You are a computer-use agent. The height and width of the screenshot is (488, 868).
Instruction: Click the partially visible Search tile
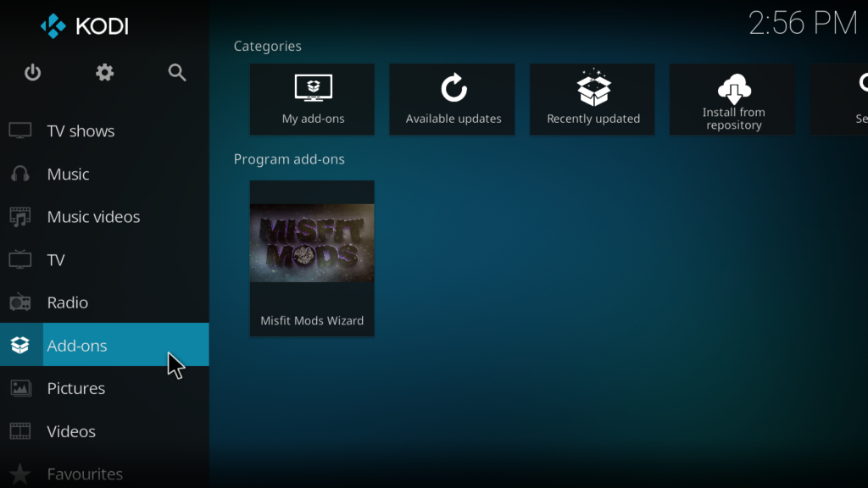click(x=839, y=100)
